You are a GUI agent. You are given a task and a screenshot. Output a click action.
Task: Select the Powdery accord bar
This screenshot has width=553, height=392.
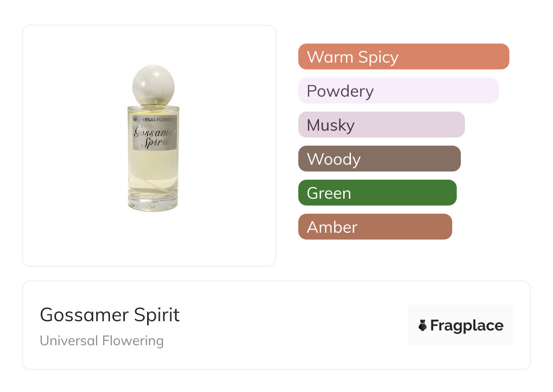coord(399,91)
